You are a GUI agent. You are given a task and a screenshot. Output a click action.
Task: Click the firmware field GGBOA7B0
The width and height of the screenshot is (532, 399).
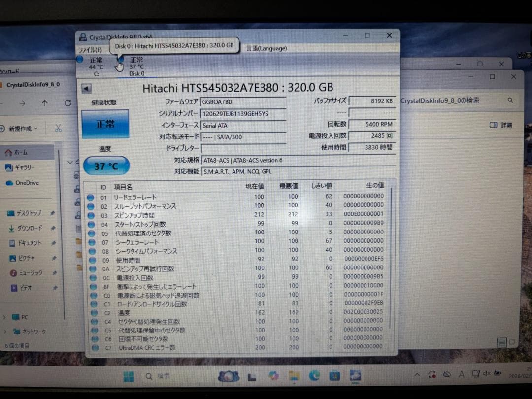[243, 102]
